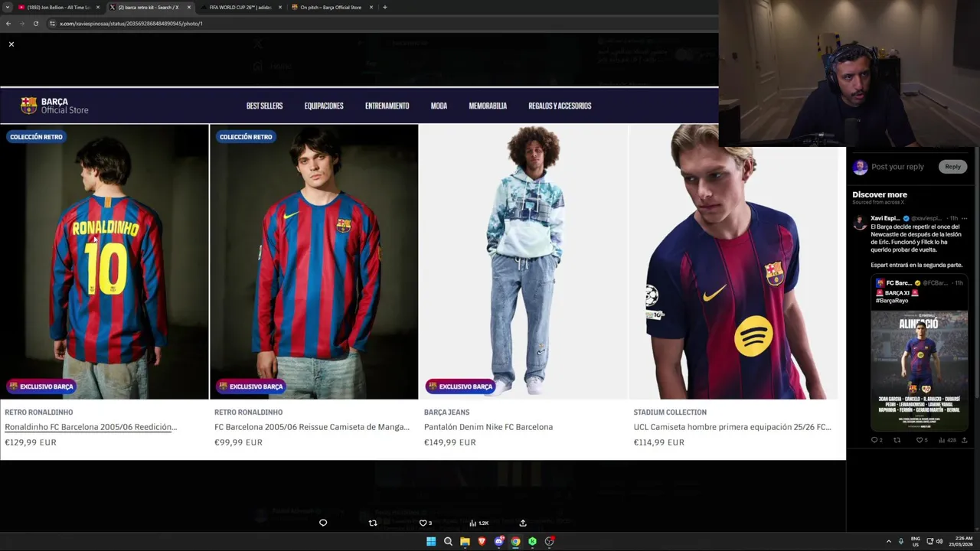Switch to the Jon Bellion YouTube tab
Screen dimensions: 980x551
click(x=58, y=7)
